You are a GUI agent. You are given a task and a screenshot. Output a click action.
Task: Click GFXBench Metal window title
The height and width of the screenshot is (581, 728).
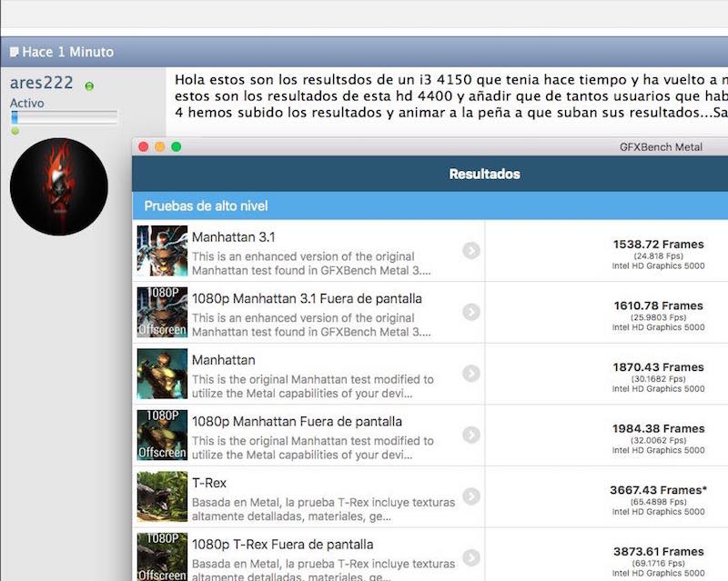[x=661, y=147]
